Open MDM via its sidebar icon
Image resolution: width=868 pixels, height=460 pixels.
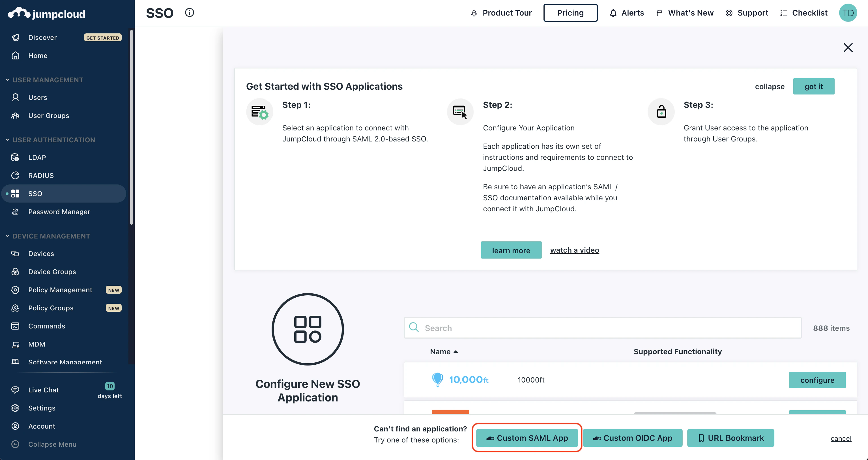pos(16,344)
